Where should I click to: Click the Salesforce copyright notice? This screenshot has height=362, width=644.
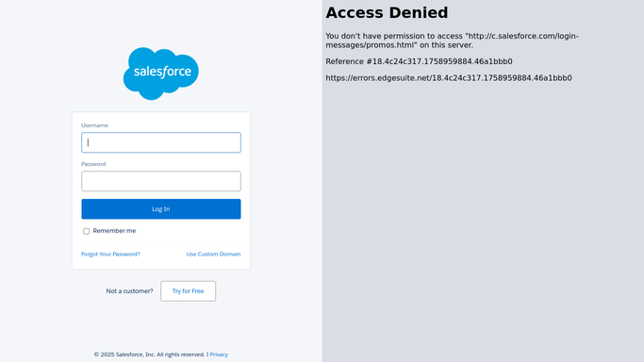coord(150,354)
